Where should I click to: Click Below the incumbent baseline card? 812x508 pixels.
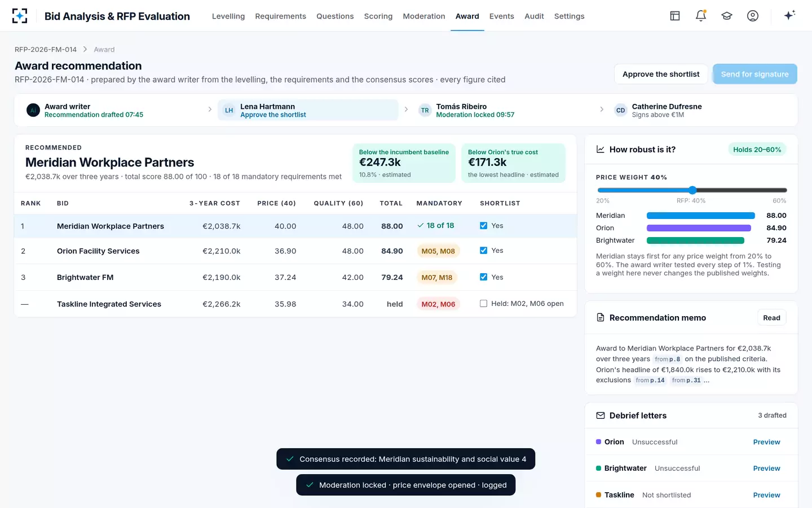(404, 163)
